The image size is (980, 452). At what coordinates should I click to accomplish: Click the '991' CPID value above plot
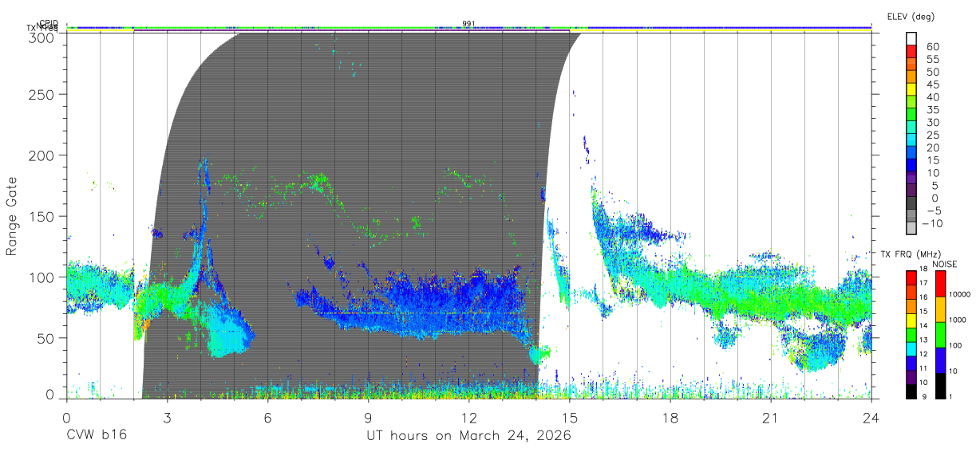point(469,24)
